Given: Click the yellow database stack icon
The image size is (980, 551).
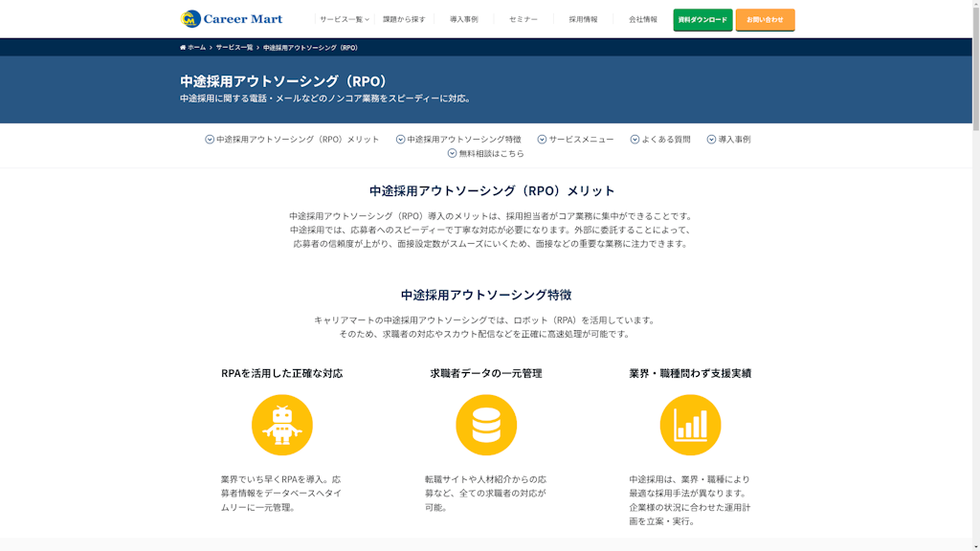Looking at the screenshot, I should click(x=486, y=425).
